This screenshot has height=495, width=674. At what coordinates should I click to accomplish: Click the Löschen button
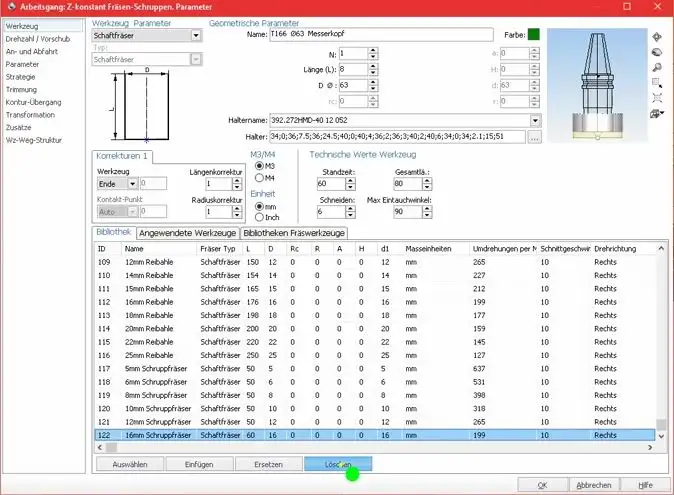[338, 464]
